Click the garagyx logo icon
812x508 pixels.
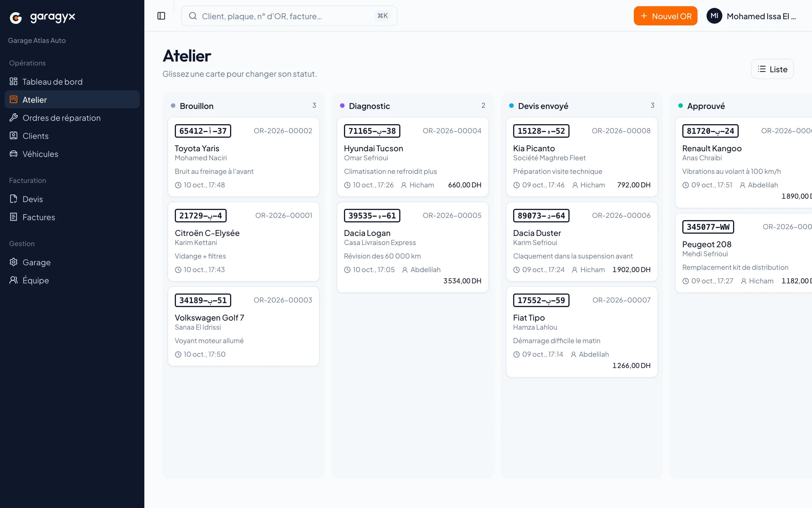pyautogui.click(x=16, y=17)
